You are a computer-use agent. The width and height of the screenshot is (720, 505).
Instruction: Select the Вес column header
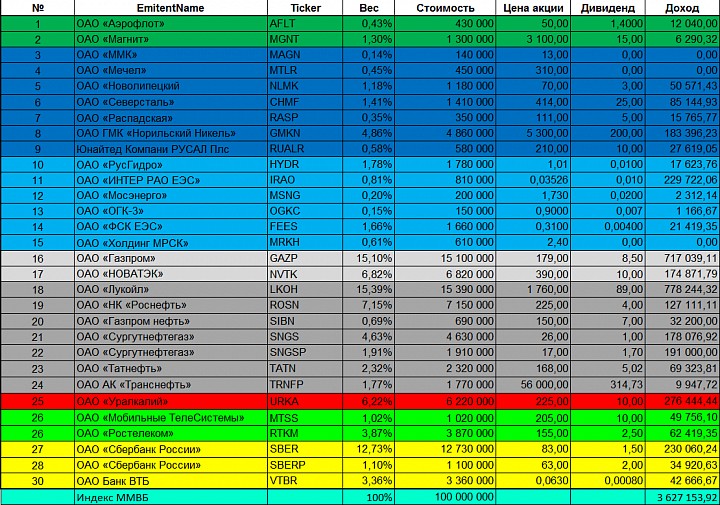tap(368, 8)
